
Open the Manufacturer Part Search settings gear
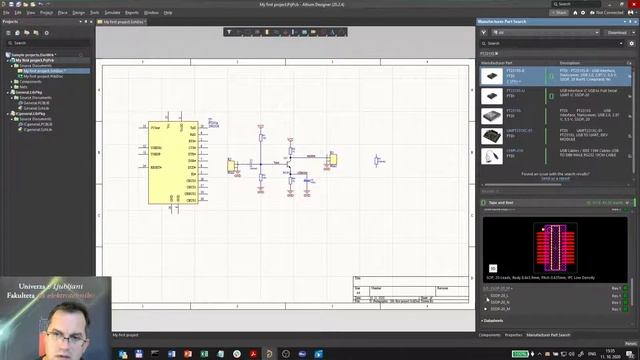click(x=631, y=43)
